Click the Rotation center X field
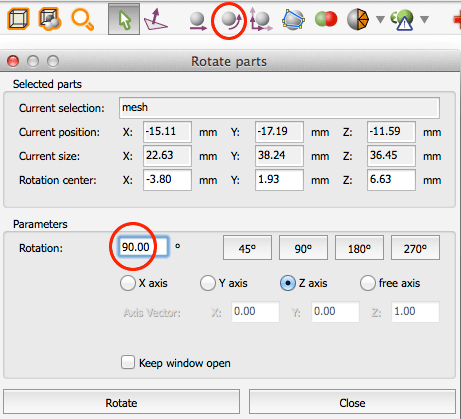 167,180
